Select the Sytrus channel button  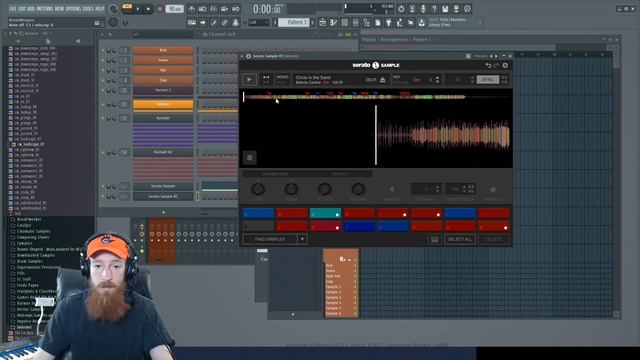pos(163,104)
